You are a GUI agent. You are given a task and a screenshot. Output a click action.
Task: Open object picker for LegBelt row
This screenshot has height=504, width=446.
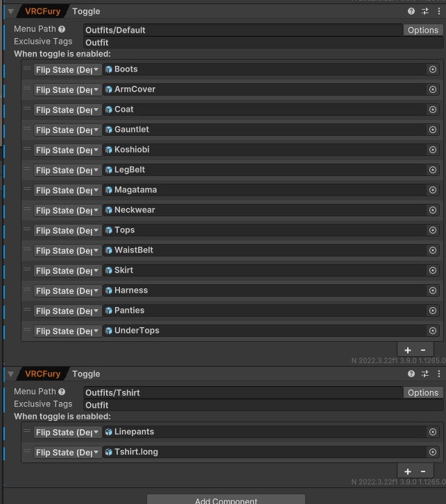click(433, 170)
